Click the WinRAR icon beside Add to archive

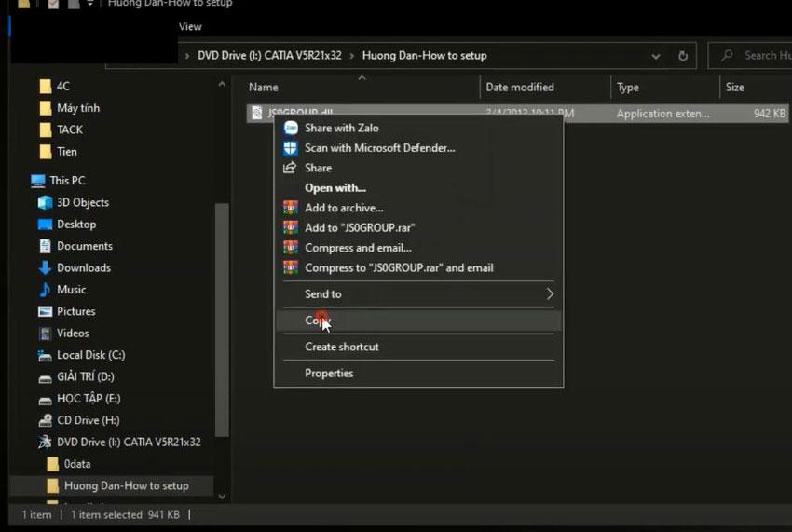click(291, 208)
